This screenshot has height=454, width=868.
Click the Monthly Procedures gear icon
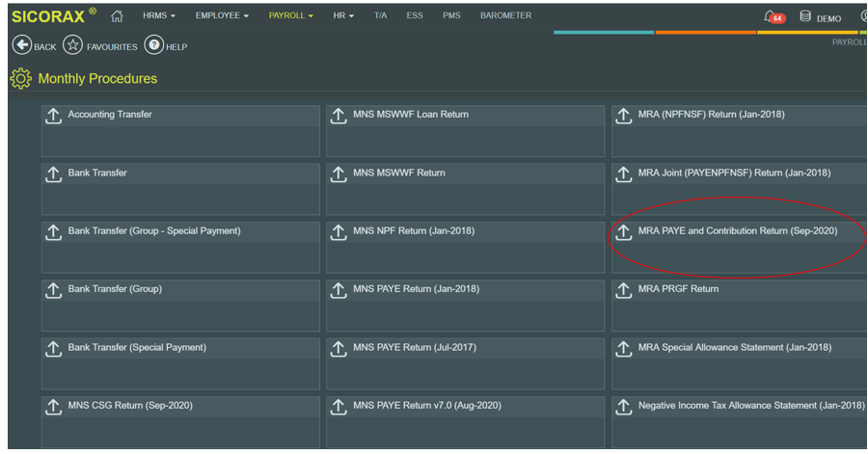click(x=21, y=78)
